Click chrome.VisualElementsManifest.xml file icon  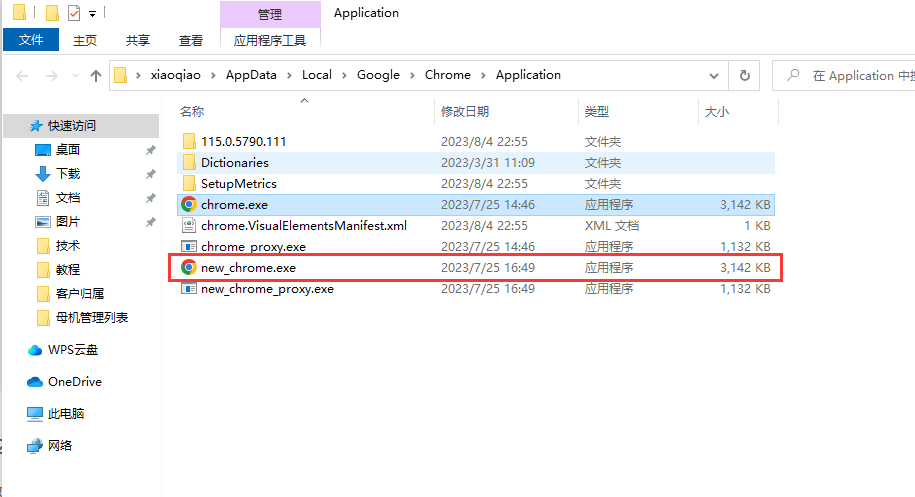click(188, 225)
